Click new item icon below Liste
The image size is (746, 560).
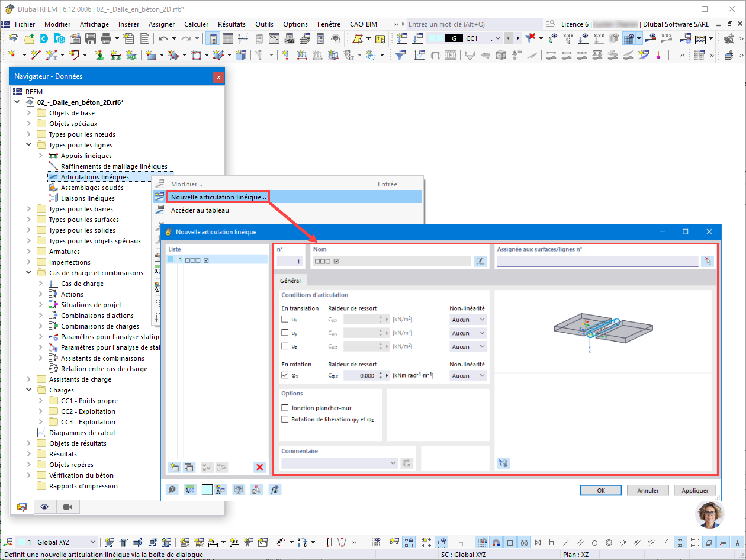coord(174,467)
